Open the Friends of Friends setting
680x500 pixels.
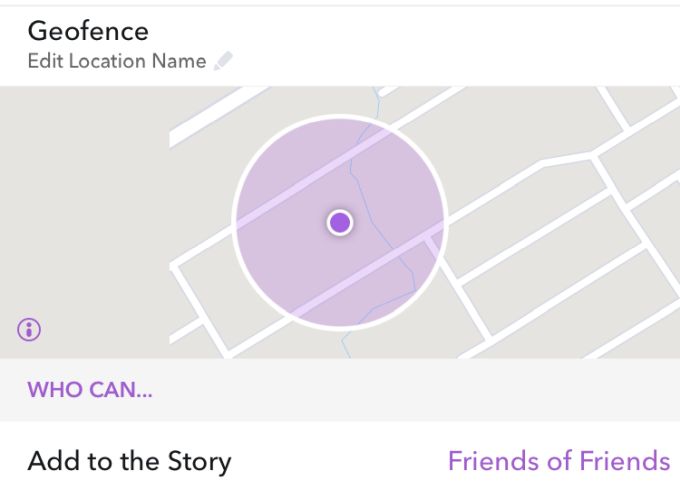point(558,461)
